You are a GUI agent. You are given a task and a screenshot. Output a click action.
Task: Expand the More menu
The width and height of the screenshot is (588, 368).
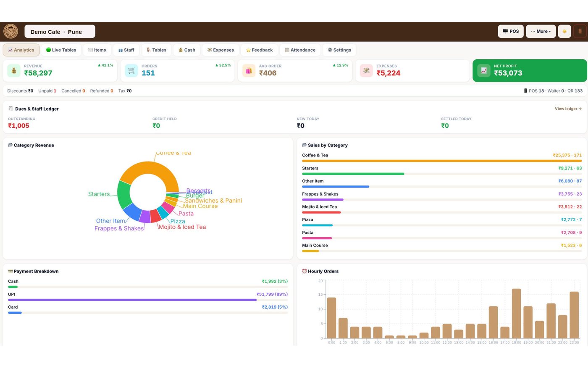(541, 31)
